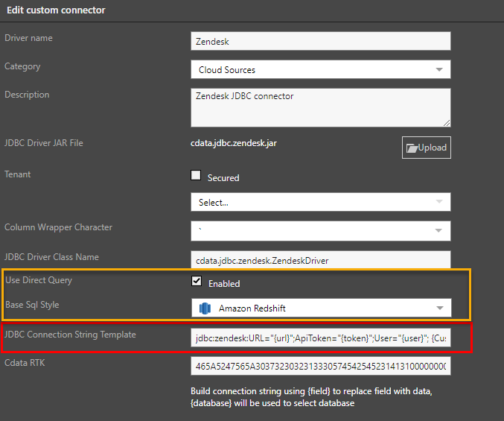Toggle the Secured tenant checkbox
The width and height of the screenshot is (504, 421).
tap(197, 177)
